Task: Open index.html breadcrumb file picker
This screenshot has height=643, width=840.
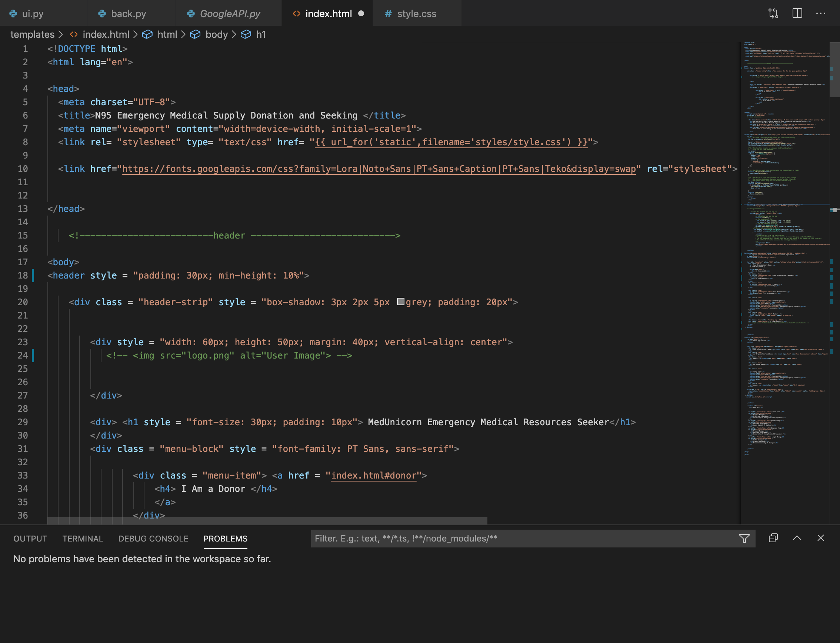Action: coord(106,34)
